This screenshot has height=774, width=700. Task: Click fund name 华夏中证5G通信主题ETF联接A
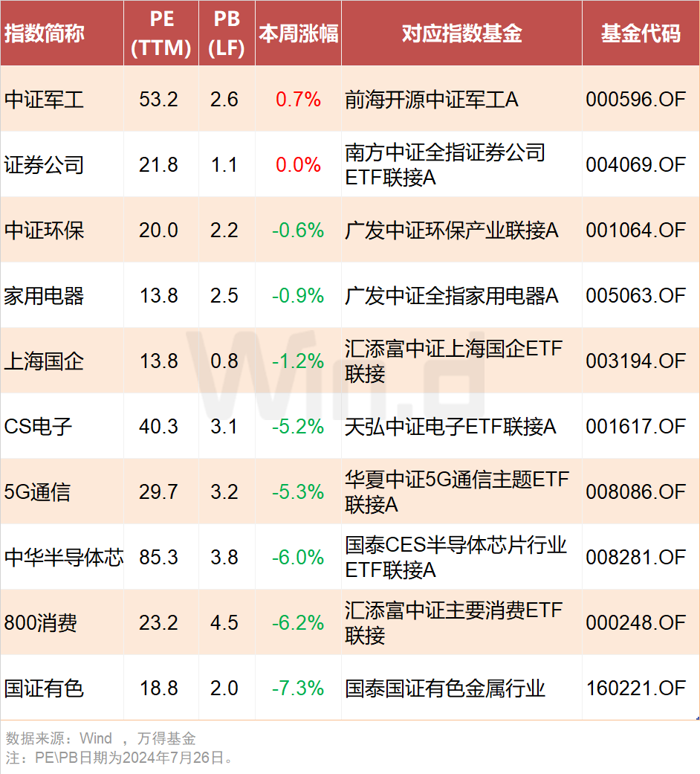pyautogui.click(x=457, y=492)
